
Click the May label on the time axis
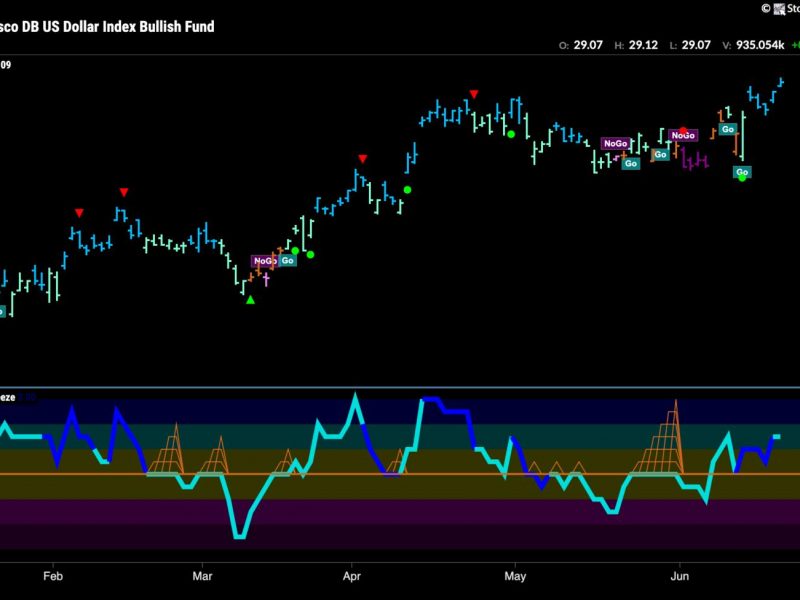pyautogui.click(x=515, y=576)
